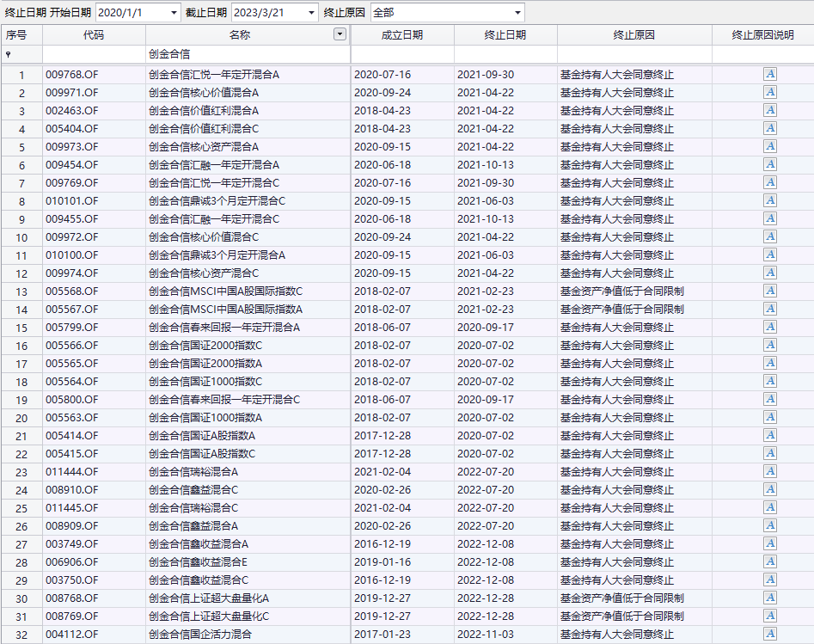
Task: Select row number 32 cell
Action: [x=21, y=635]
